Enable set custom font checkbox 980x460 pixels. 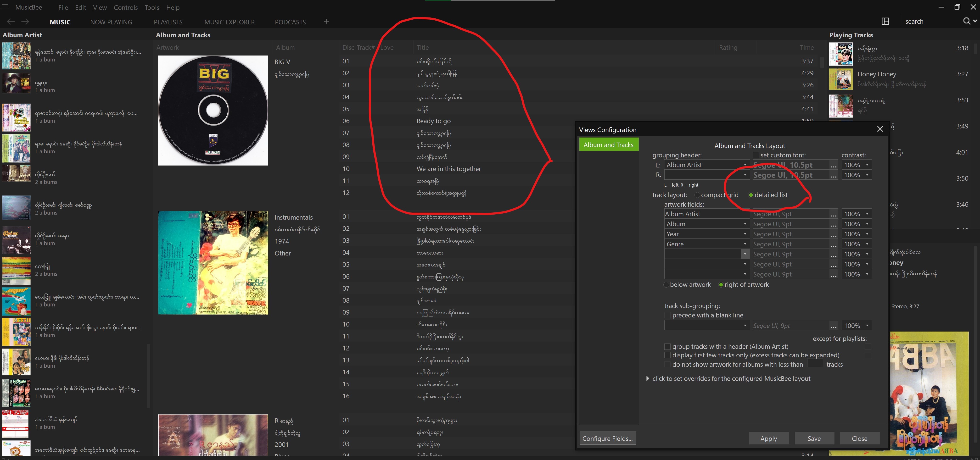point(756,155)
